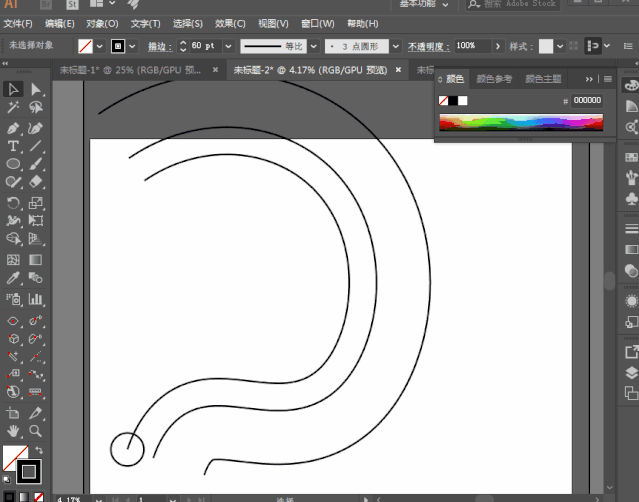
Task: Toggle the None color mode box
Action: tap(39, 497)
